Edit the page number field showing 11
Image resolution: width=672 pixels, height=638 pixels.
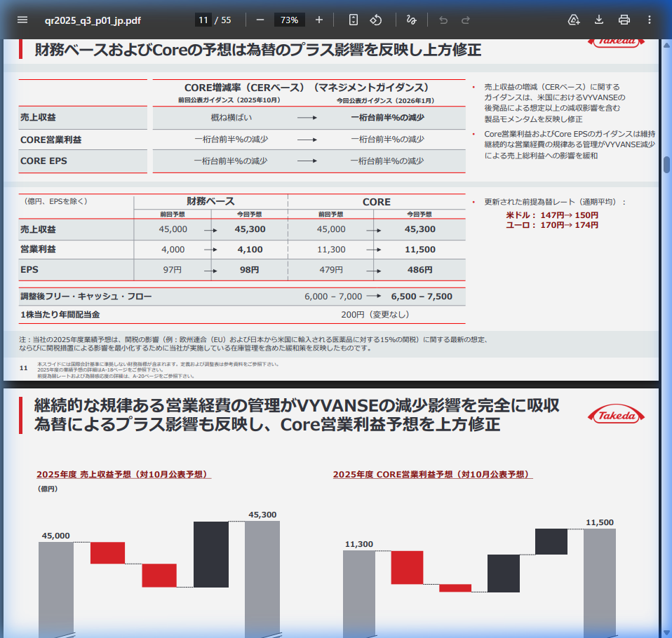pos(203,20)
